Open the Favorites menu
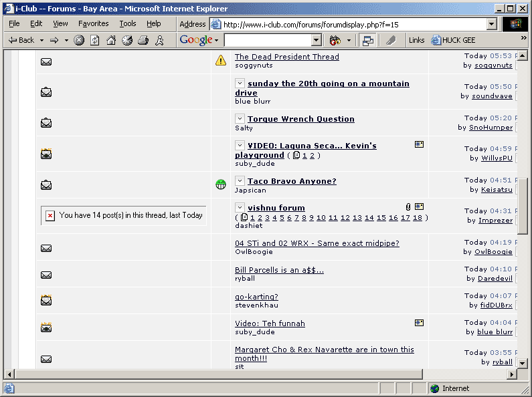The image size is (532, 397). coord(93,23)
